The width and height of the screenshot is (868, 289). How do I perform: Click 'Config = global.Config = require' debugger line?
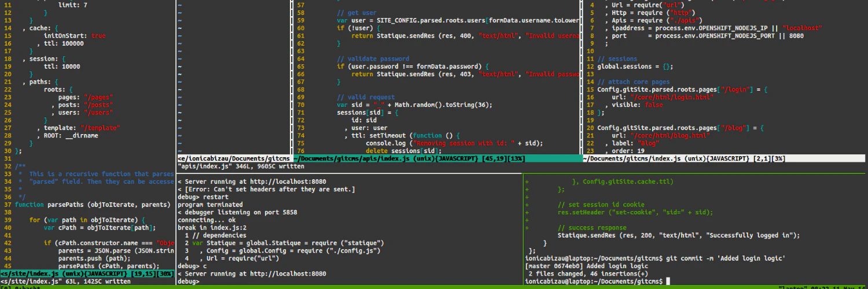tap(282, 251)
